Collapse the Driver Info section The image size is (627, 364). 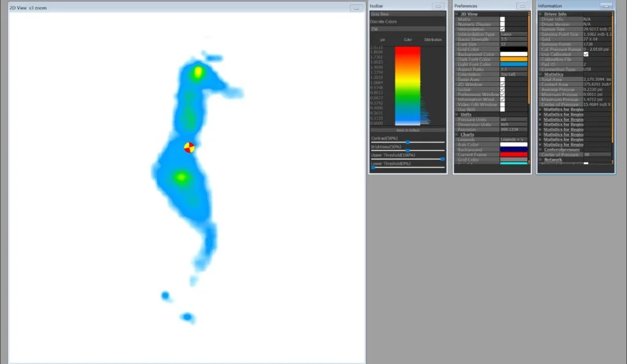[540, 14]
